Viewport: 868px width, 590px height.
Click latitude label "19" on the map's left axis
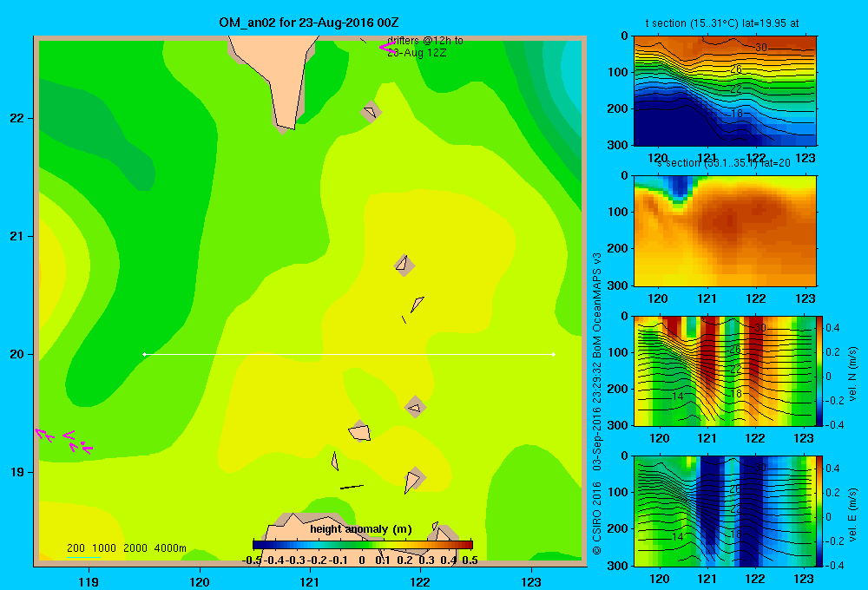[16, 472]
